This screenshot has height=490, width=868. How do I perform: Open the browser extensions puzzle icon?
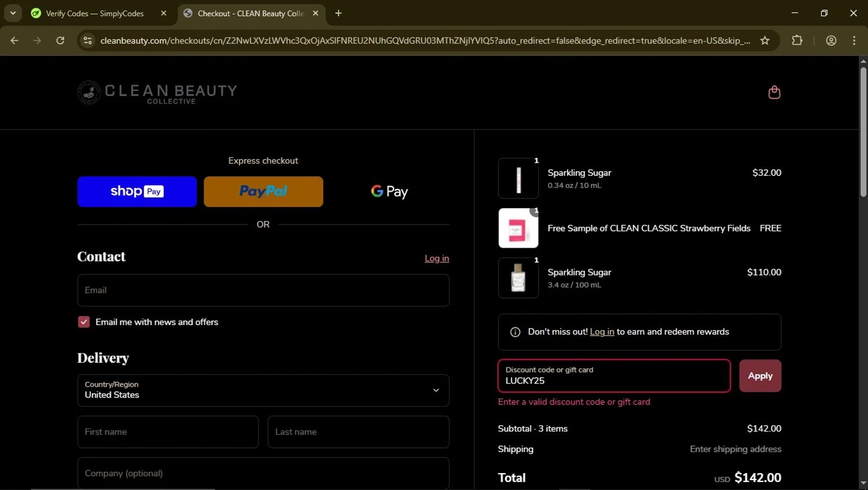797,40
